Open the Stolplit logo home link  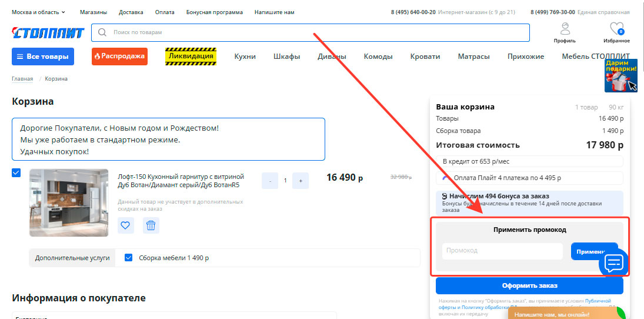pos(48,32)
